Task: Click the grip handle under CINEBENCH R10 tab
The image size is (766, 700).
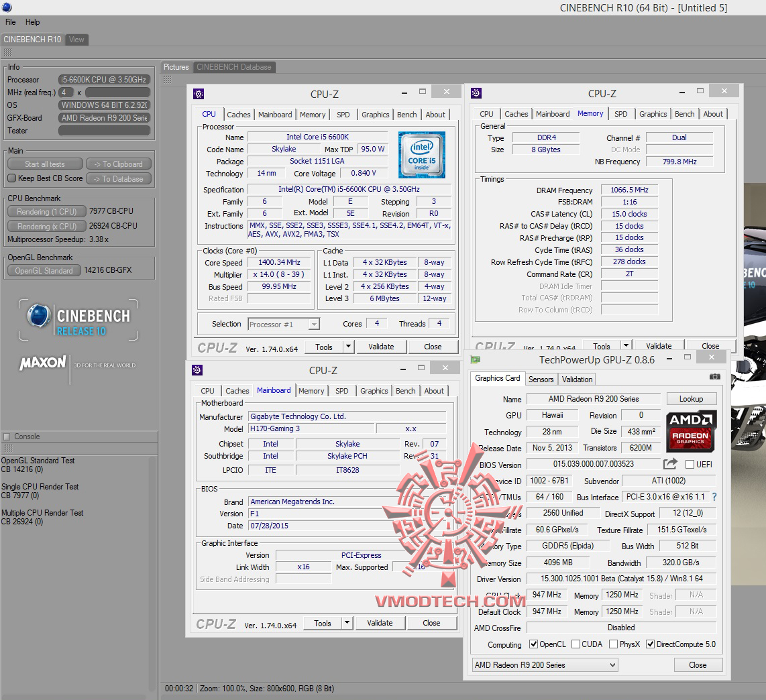Action: tap(8, 52)
